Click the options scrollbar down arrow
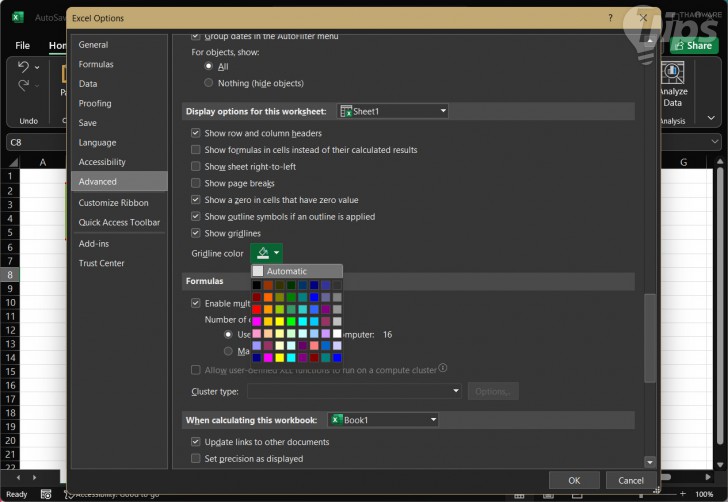 click(x=651, y=462)
